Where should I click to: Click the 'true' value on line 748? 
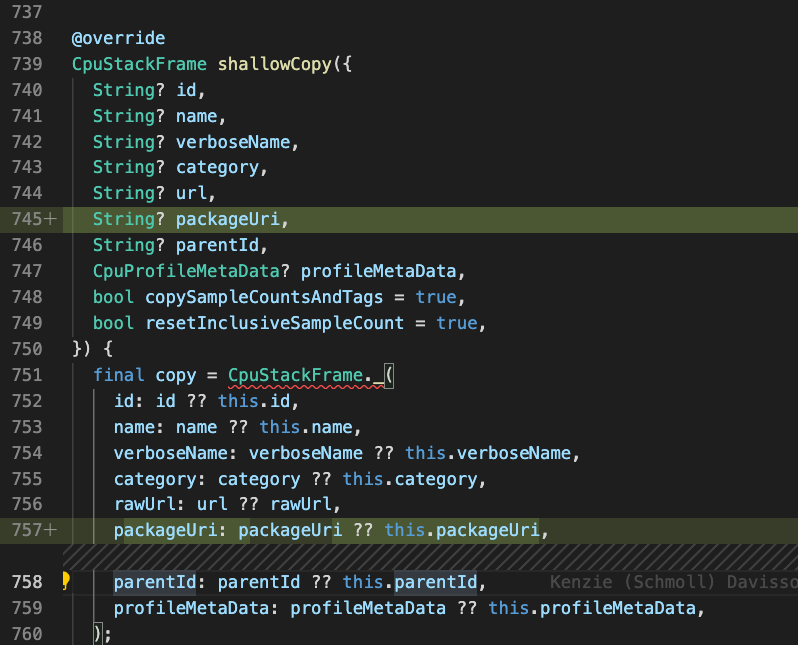pyautogui.click(x=436, y=297)
